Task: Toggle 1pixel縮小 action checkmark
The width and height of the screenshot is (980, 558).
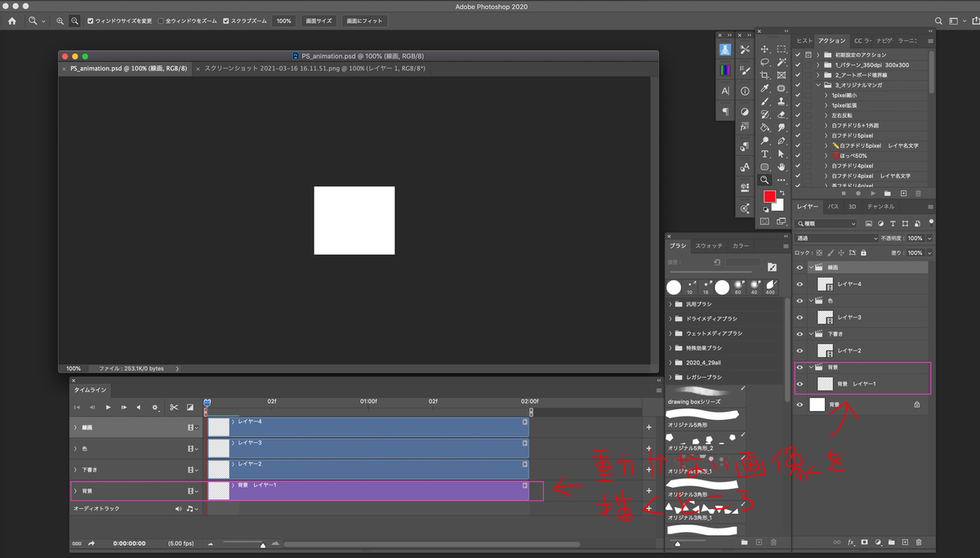Action: tap(798, 95)
